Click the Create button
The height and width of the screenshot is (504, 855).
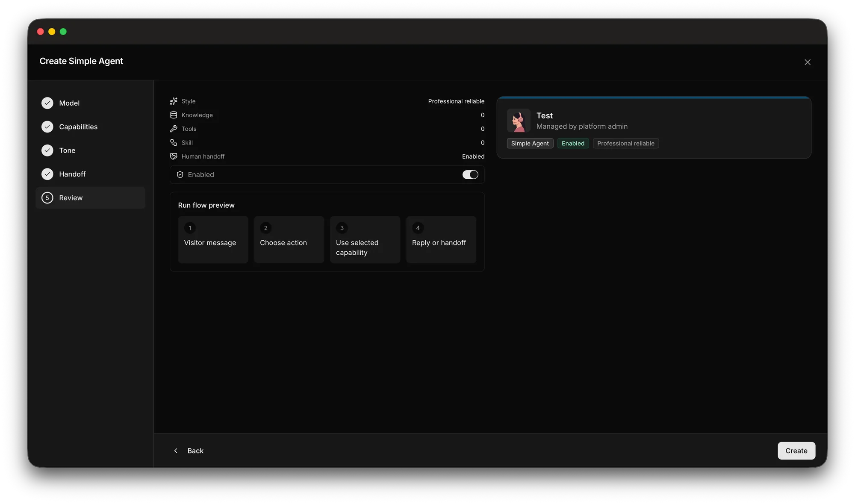[x=796, y=451]
